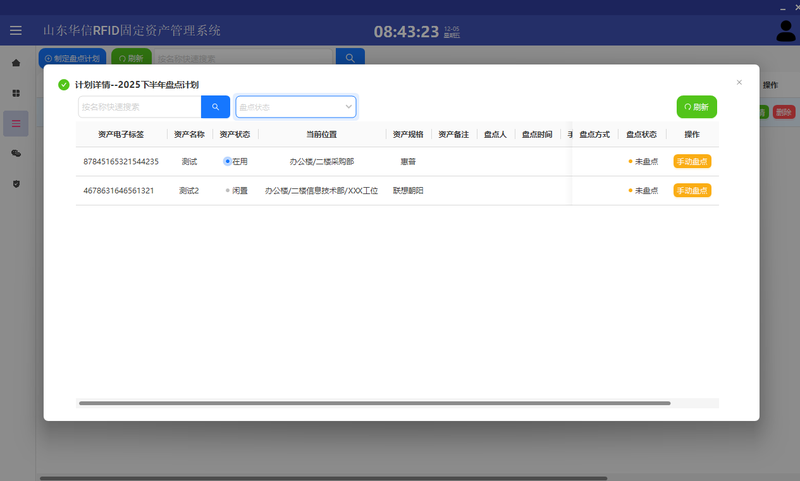Select the list sidebar icon
Screen dimensions: 800x481
point(15,123)
